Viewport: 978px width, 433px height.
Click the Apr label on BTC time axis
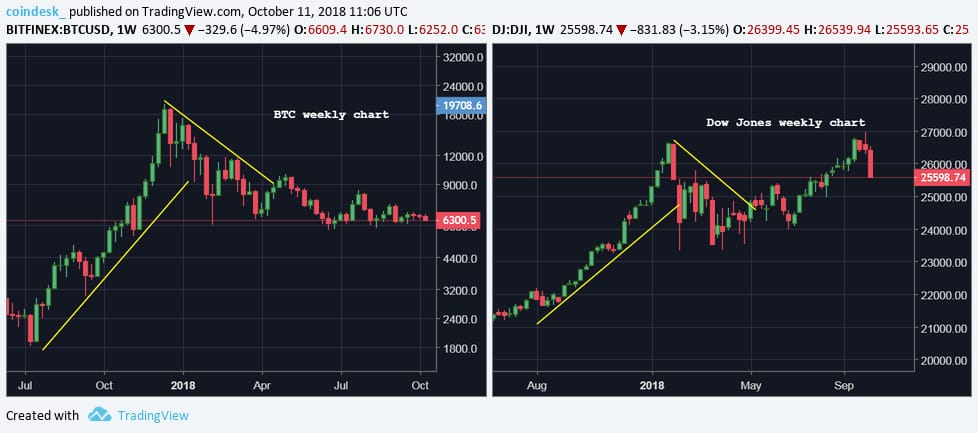[262, 384]
